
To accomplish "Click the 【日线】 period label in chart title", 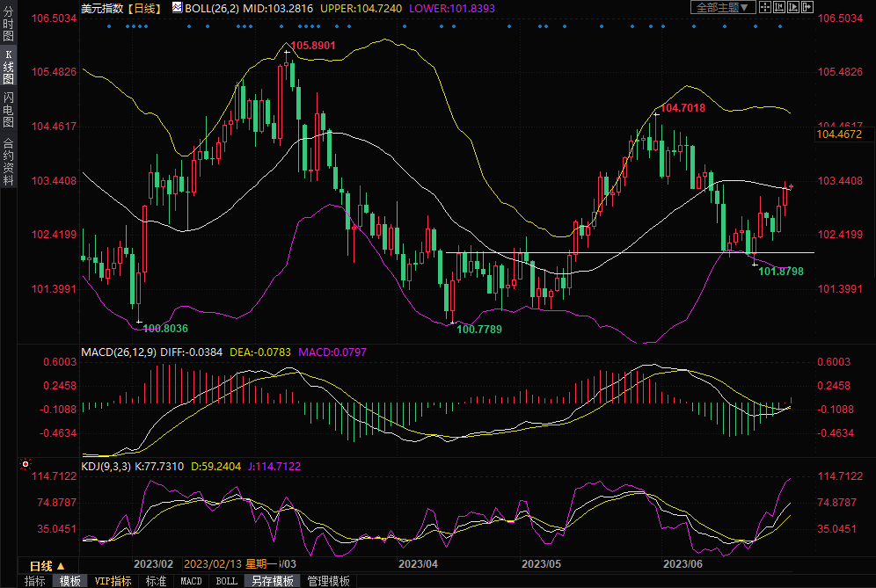I will (144, 7).
